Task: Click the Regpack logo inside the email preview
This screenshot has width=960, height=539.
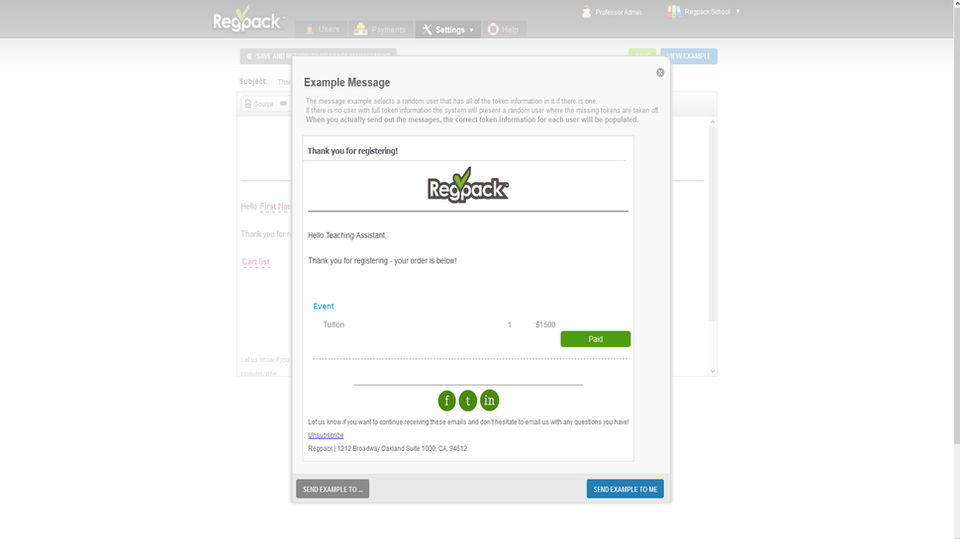Action: [x=468, y=185]
